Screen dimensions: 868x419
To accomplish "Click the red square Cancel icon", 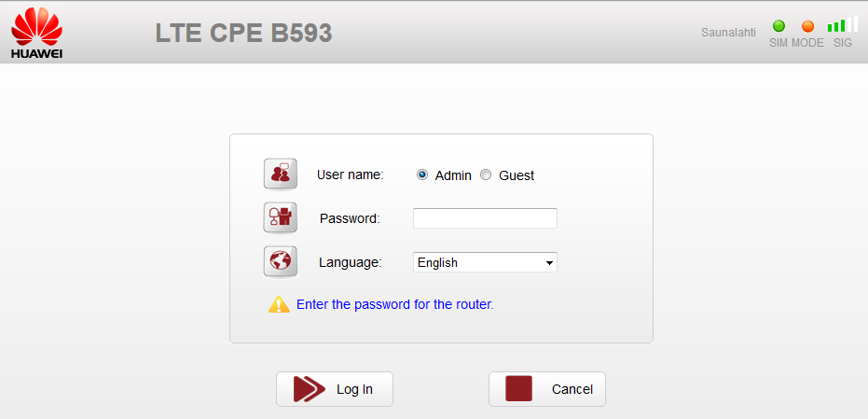I will pos(518,388).
